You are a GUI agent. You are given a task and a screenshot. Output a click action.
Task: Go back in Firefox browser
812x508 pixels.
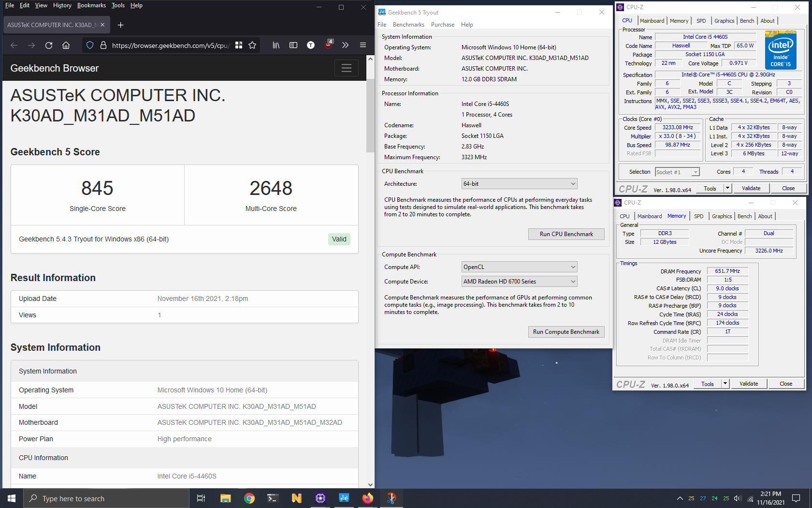coord(14,45)
